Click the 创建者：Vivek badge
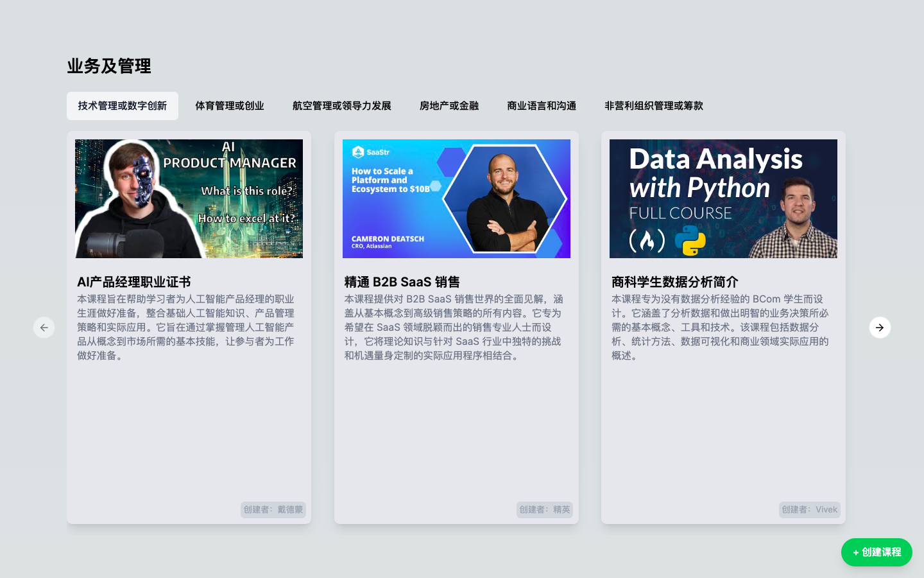This screenshot has width=924, height=578. pos(810,510)
